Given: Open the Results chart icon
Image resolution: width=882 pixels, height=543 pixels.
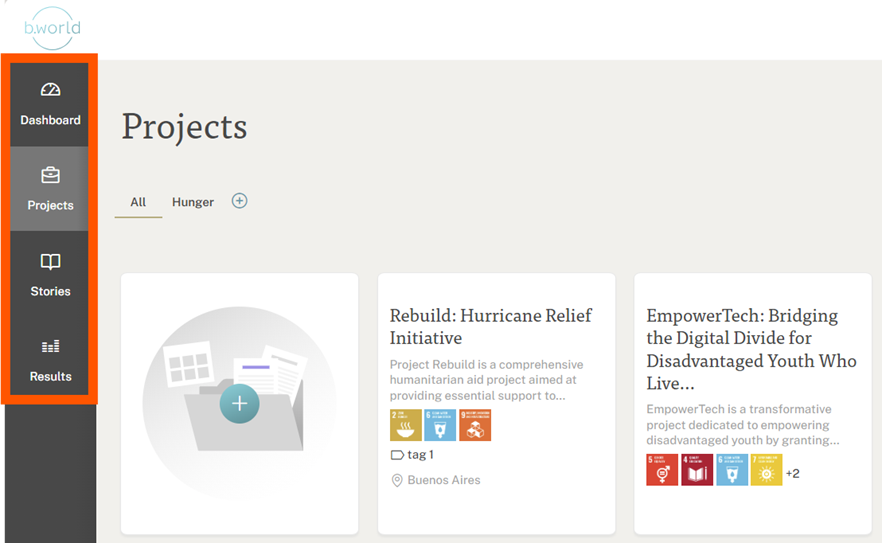Looking at the screenshot, I should tap(50, 346).
